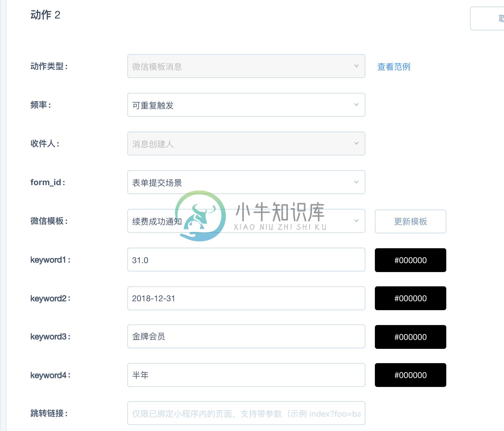
Task: Open the 微信模板 dropdown showing 续费成功通知
Action: pyautogui.click(x=246, y=221)
